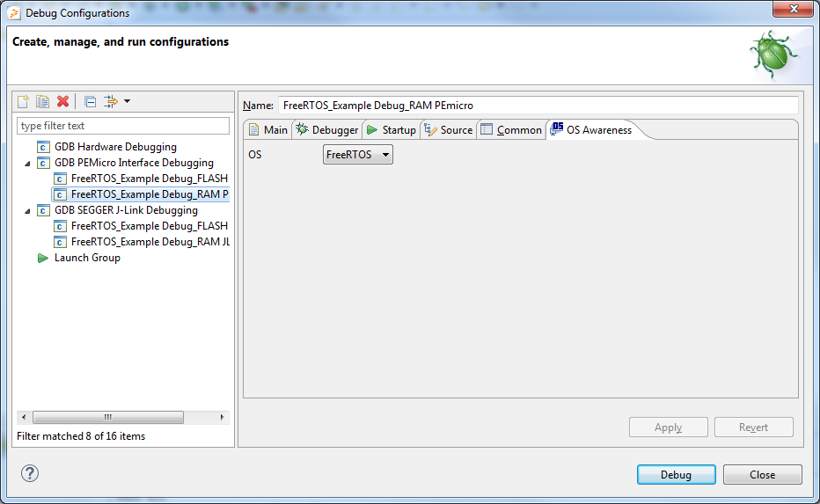
Task: Click the GDB PEMicro Interface Debugging icon
Action: 43,163
